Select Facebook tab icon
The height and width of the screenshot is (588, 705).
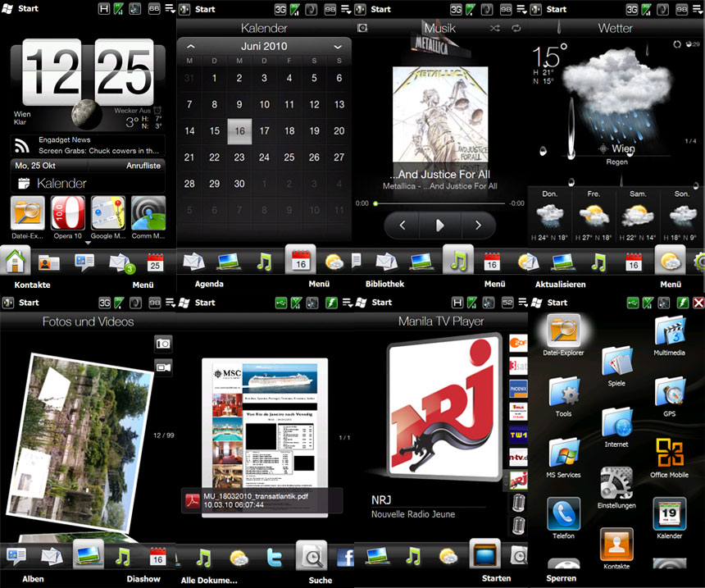pos(345,558)
